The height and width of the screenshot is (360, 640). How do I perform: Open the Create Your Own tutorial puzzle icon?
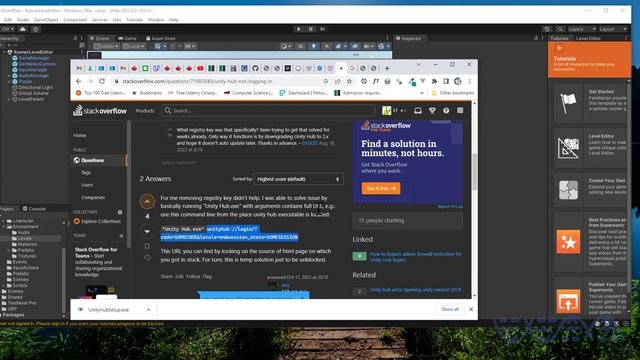(x=568, y=190)
